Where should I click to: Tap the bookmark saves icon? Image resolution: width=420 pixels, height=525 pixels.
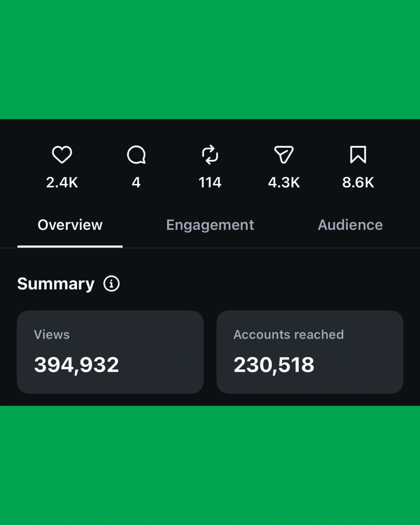tap(358, 155)
